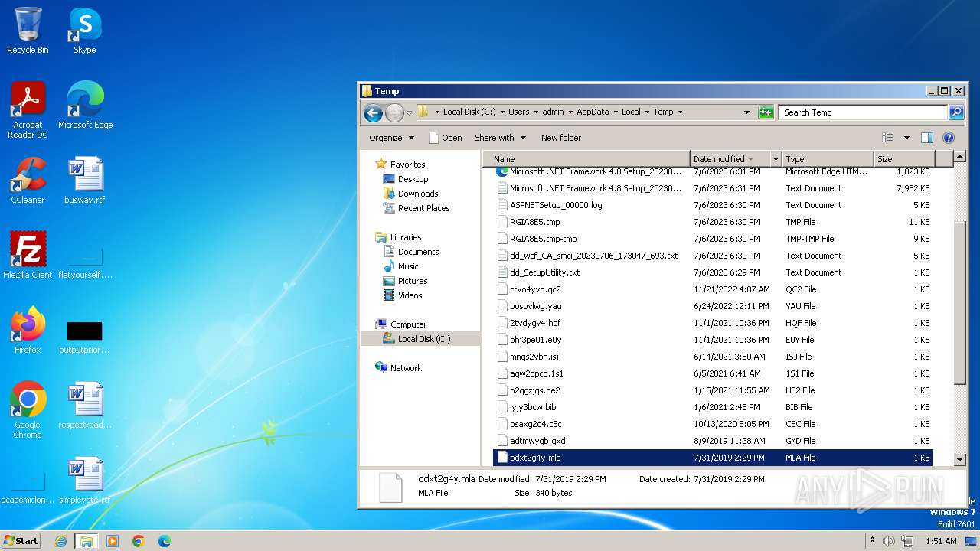
Task: Click the search magnifier button
Action: pos(956,112)
